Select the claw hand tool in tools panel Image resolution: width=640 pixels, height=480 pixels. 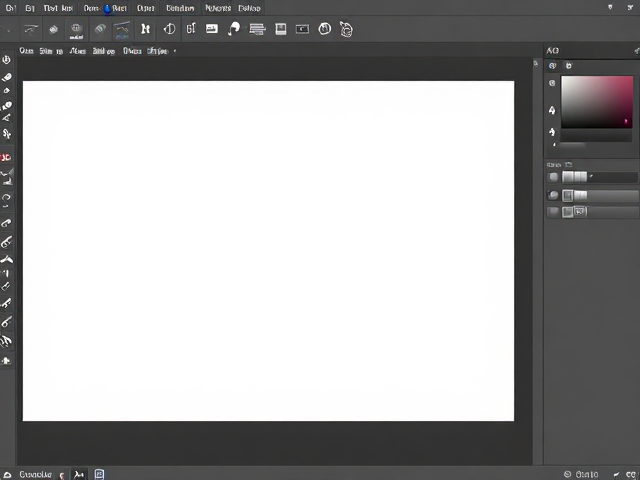(6, 341)
